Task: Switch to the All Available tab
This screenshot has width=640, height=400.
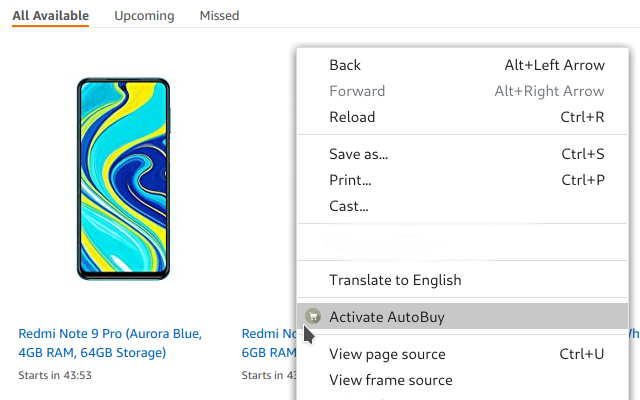Action: (x=50, y=16)
